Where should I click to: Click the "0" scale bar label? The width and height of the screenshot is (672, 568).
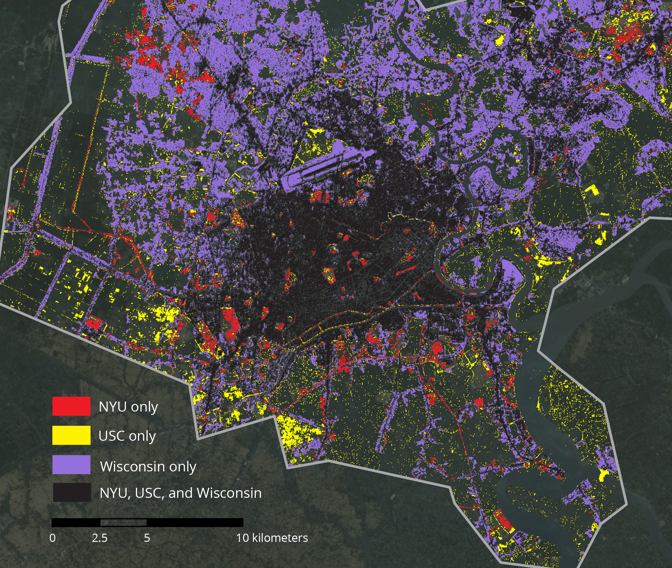click(53, 538)
